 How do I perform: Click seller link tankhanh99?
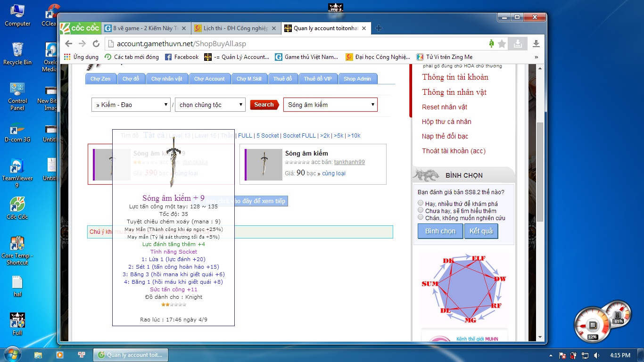(349, 162)
